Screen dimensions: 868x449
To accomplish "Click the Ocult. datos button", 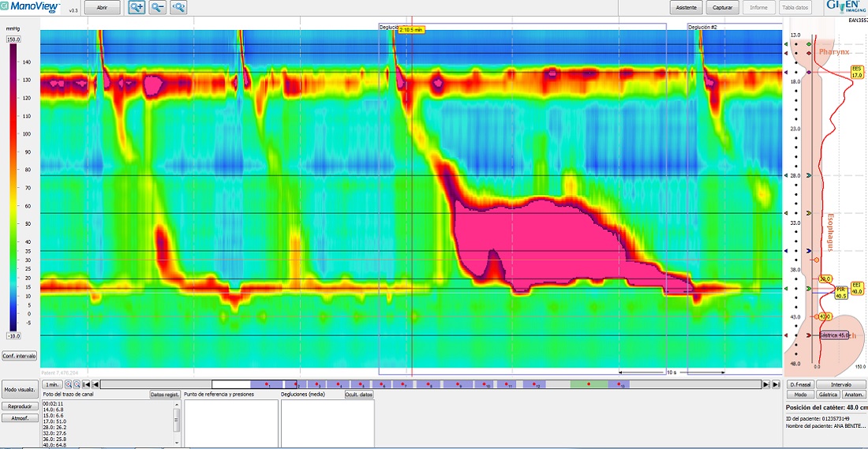I will click(x=359, y=395).
